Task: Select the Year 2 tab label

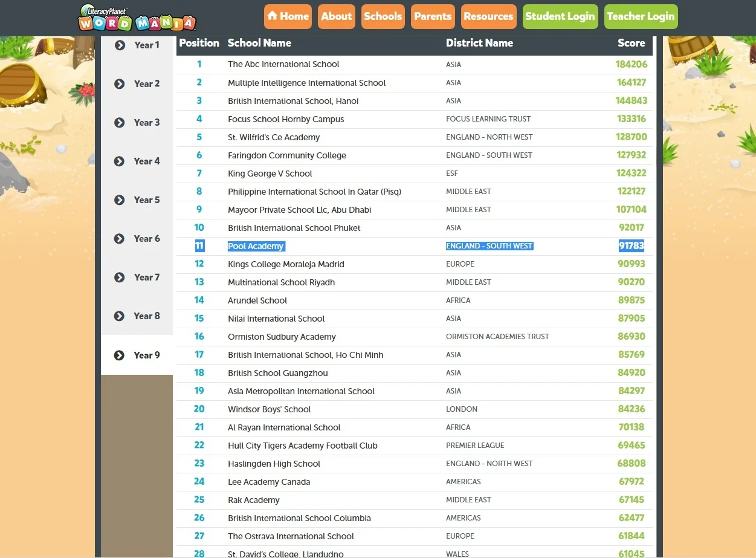Action: point(147,83)
